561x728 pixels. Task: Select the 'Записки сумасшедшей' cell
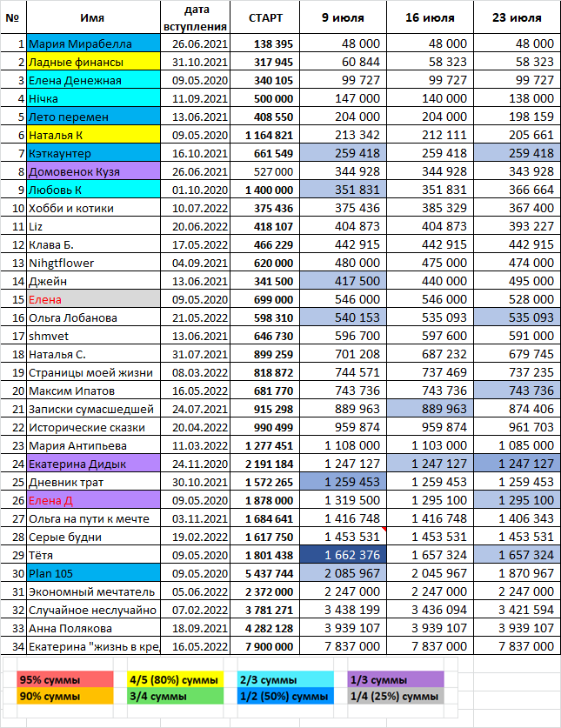(x=93, y=409)
